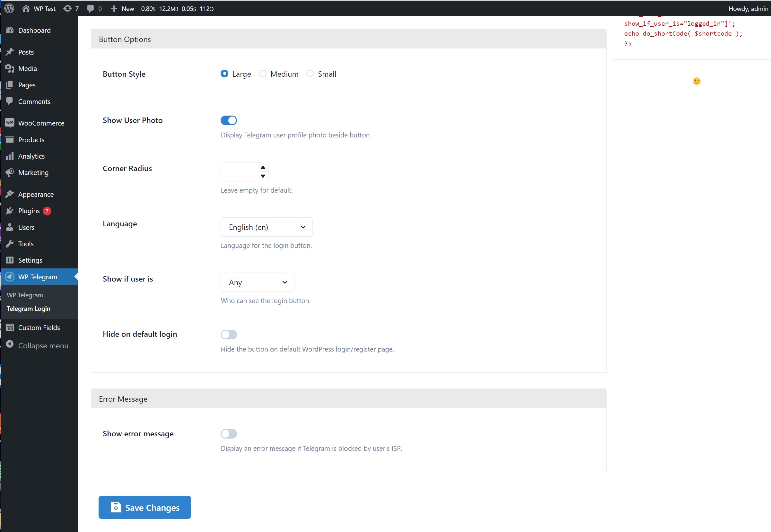Open the WooCommerce section in the sidebar

coord(41,123)
